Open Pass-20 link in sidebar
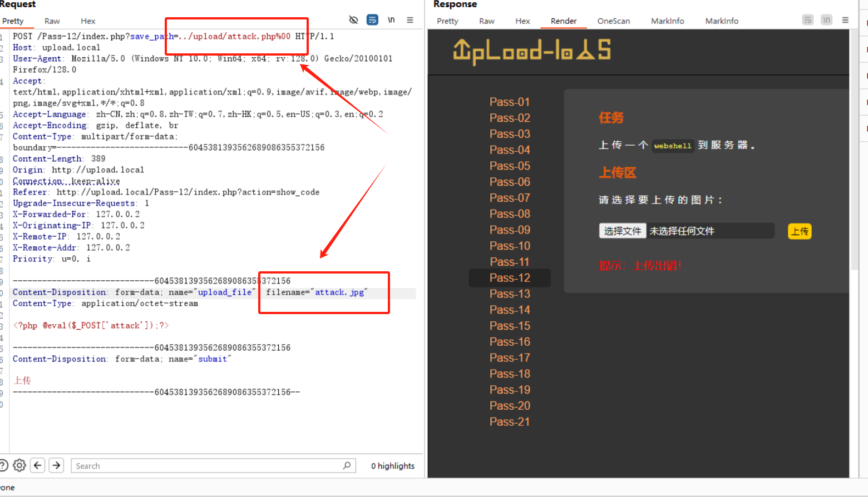 click(x=510, y=406)
